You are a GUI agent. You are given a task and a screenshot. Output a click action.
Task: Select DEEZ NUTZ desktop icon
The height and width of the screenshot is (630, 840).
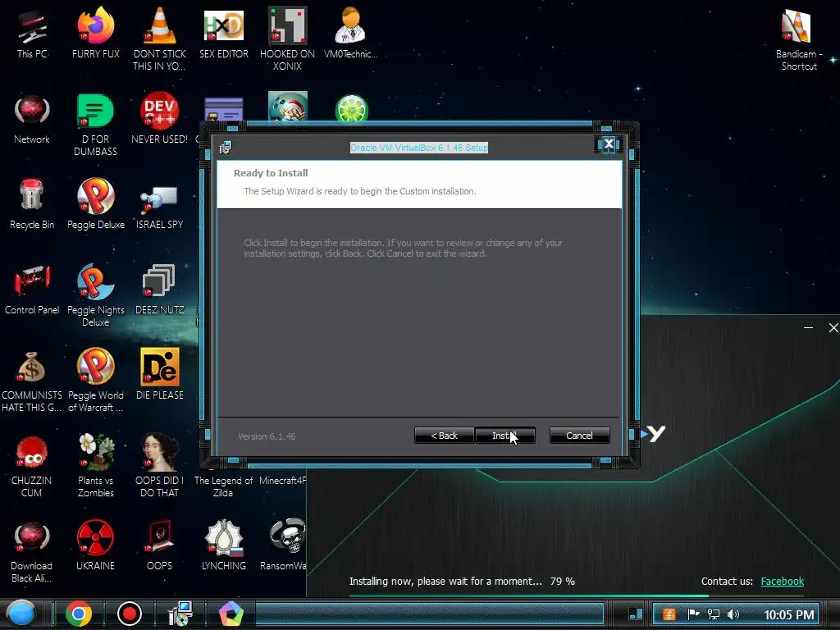pyautogui.click(x=160, y=290)
